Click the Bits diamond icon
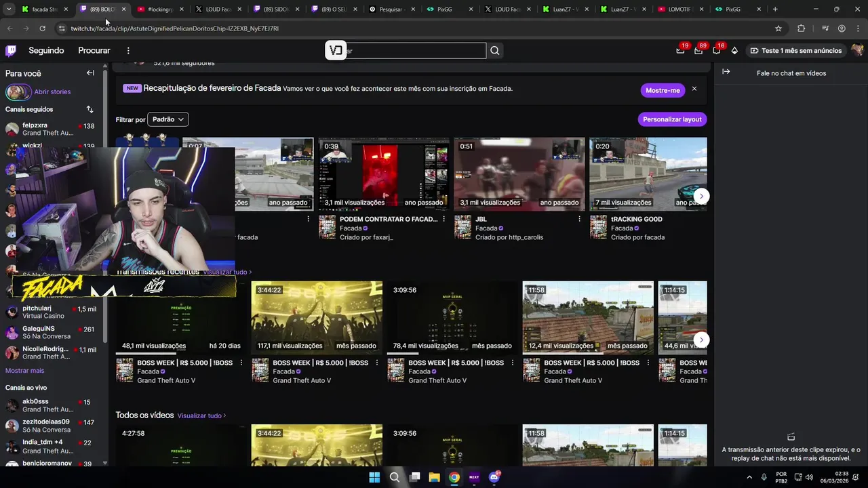Viewport: 868px width, 488px height. pyautogui.click(x=734, y=50)
